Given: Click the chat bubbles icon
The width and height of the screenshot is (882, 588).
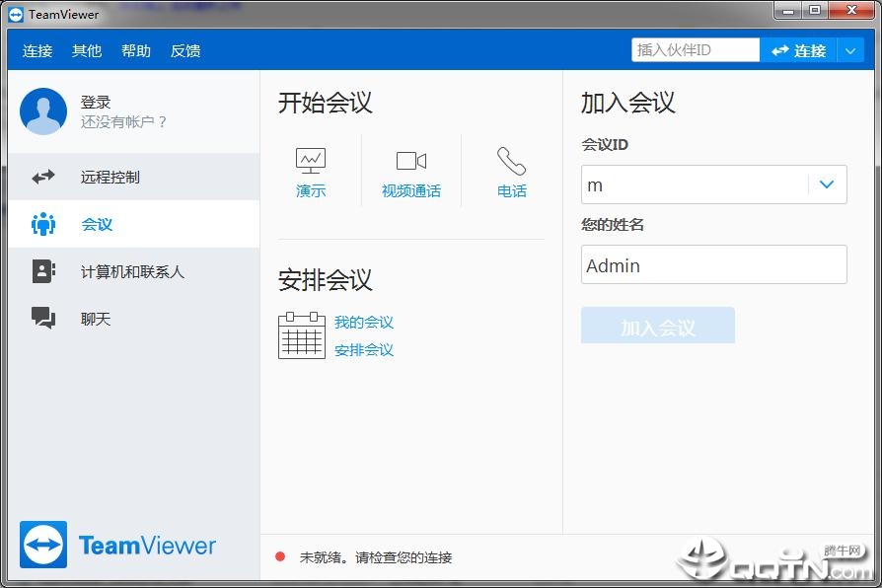Looking at the screenshot, I should pos(43,318).
